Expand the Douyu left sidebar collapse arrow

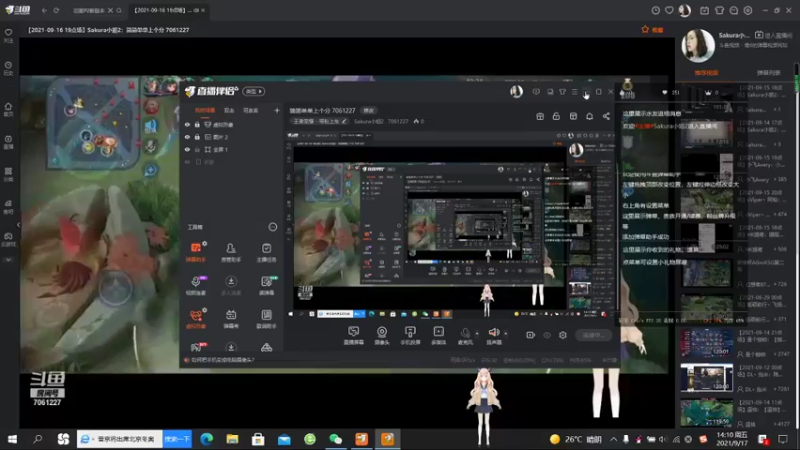point(18,225)
